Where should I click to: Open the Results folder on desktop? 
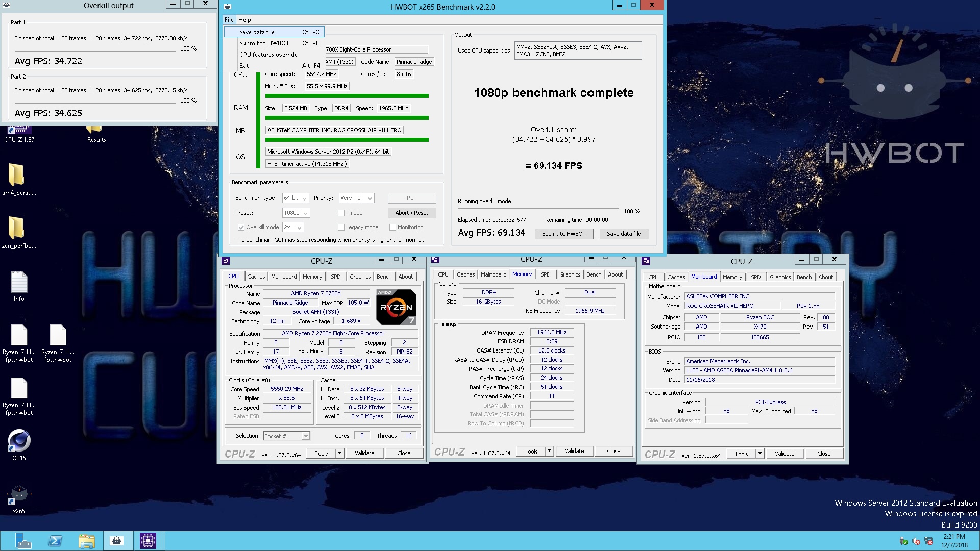(x=96, y=135)
